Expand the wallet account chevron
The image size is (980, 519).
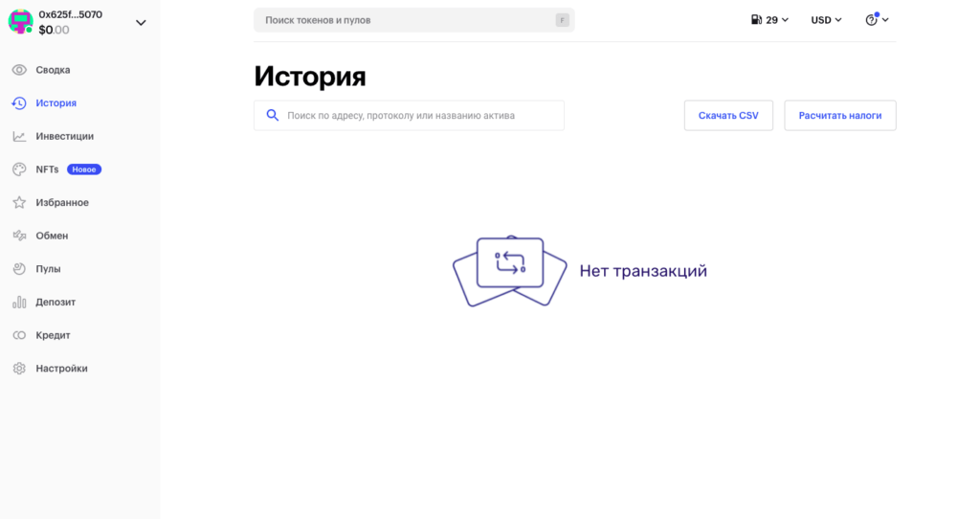(x=141, y=23)
